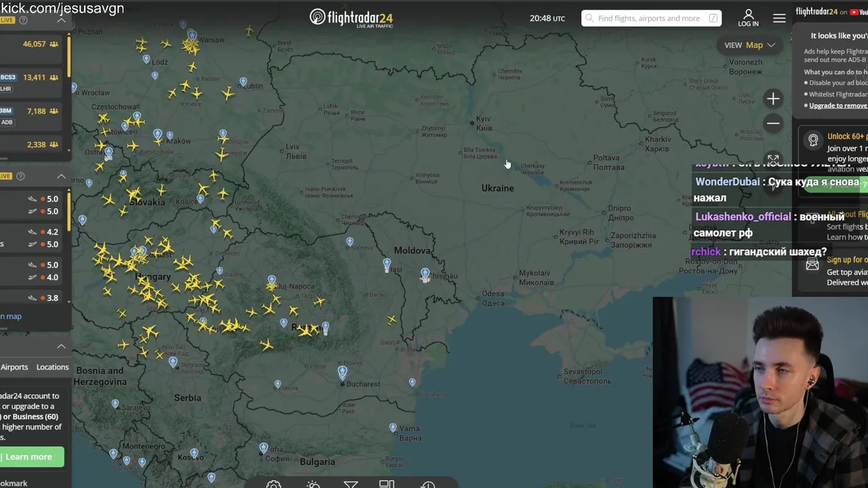This screenshot has height=488, width=868.
Task: Click the BCS3 aircraft badge
Action: (x=8, y=77)
